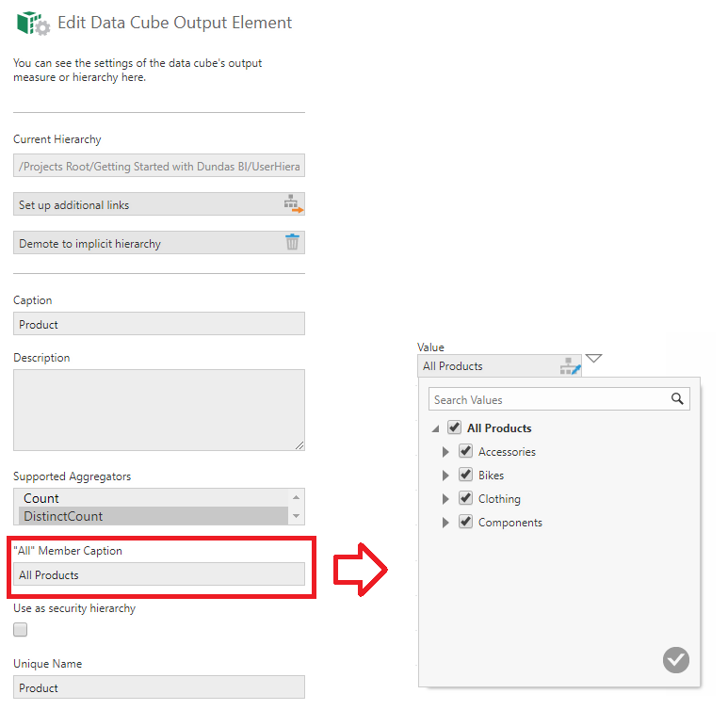Click the Value box showing All Products
This screenshot has width=728, height=710.
tap(499, 366)
